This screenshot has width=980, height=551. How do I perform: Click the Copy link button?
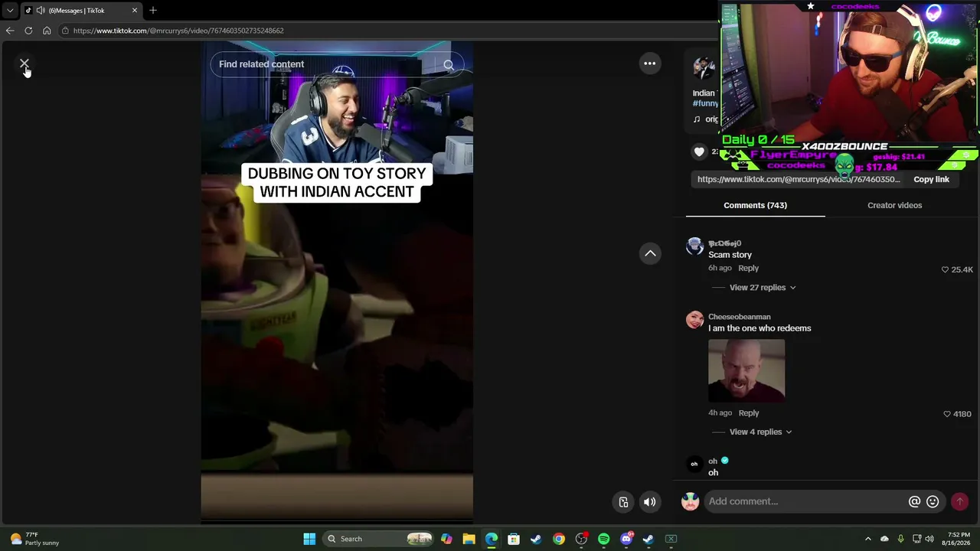tap(931, 179)
